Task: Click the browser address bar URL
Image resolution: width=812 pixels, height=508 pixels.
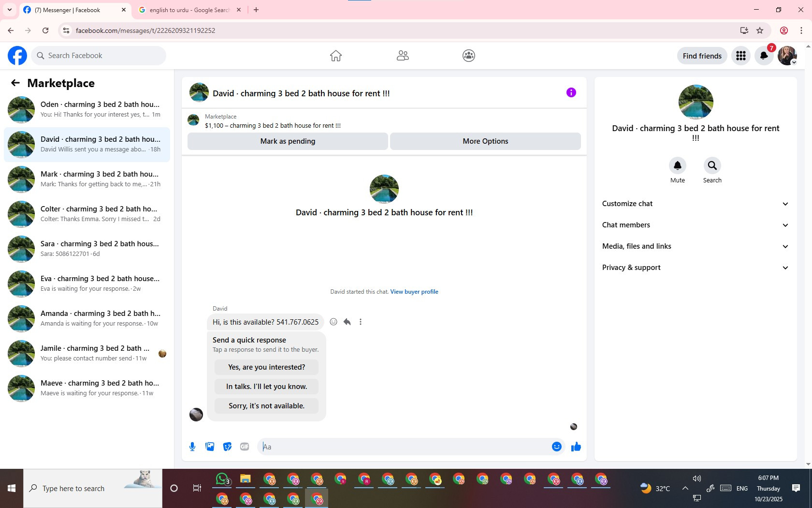Action: [145, 30]
